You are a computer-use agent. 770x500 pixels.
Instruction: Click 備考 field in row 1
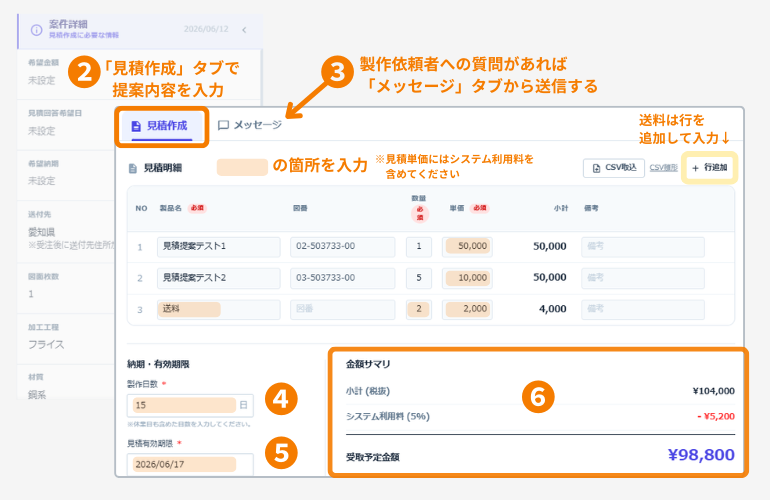click(x=643, y=247)
